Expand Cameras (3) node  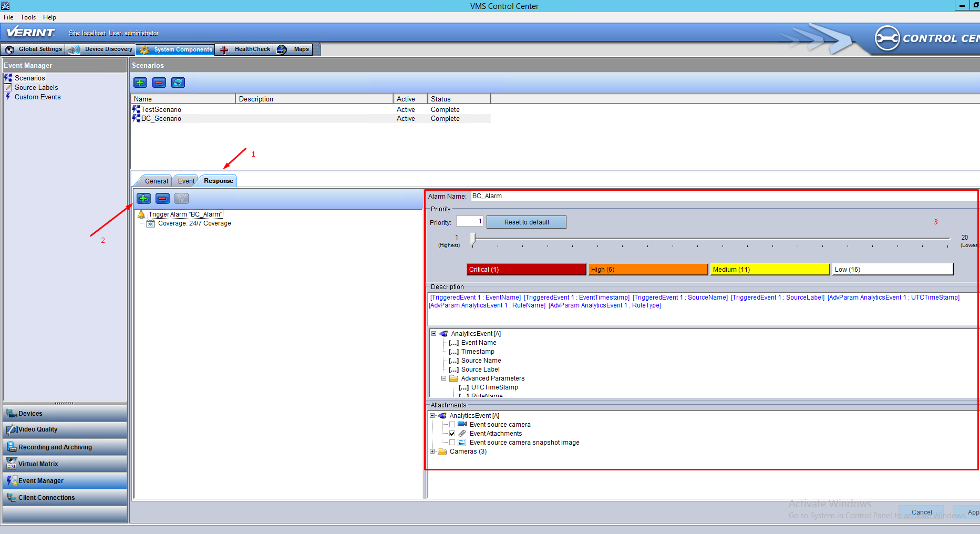point(432,451)
